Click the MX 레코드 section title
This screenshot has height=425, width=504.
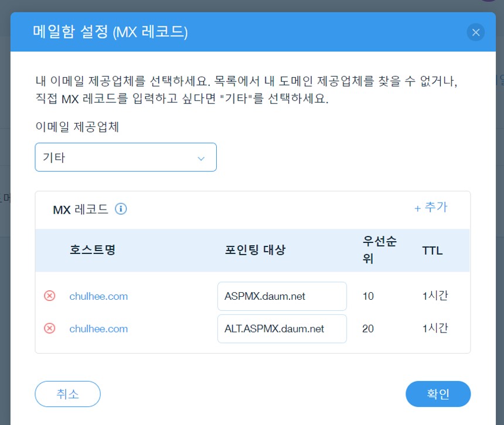tap(80, 210)
